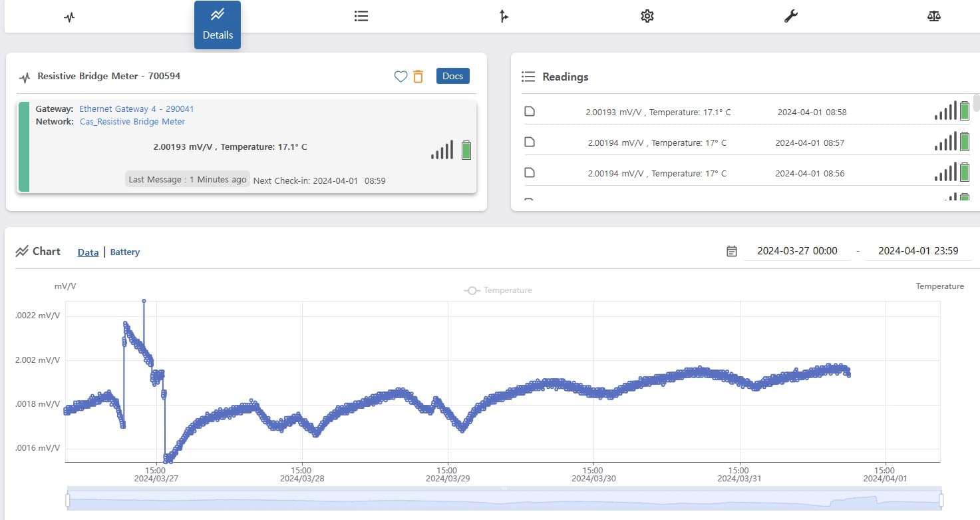Open the readings list tab icon

(361, 16)
